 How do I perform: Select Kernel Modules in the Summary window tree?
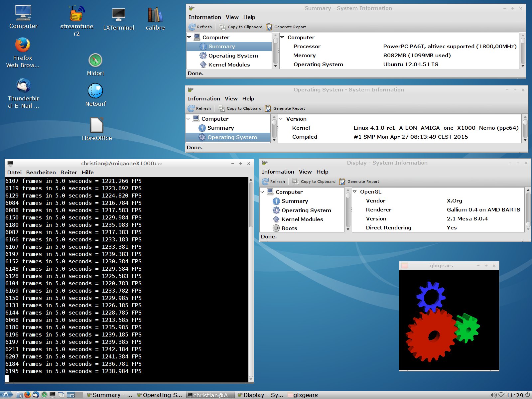tap(229, 65)
